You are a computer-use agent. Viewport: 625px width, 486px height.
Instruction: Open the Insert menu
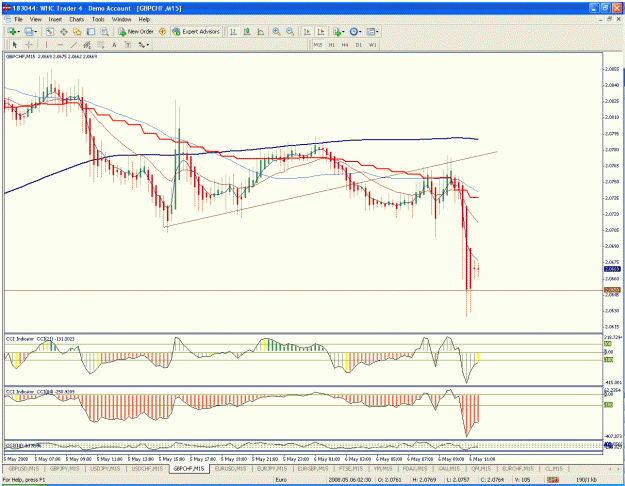coord(55,19)
